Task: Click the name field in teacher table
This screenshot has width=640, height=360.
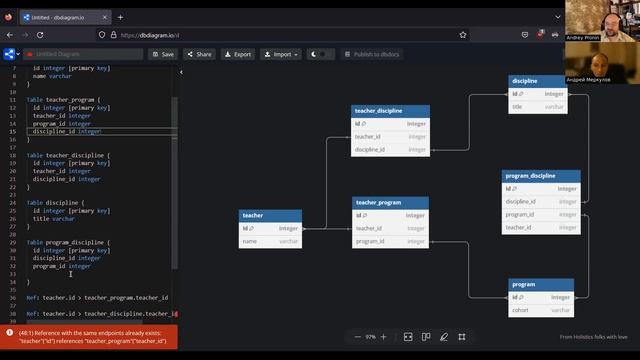Action: (x=270, y=242)
